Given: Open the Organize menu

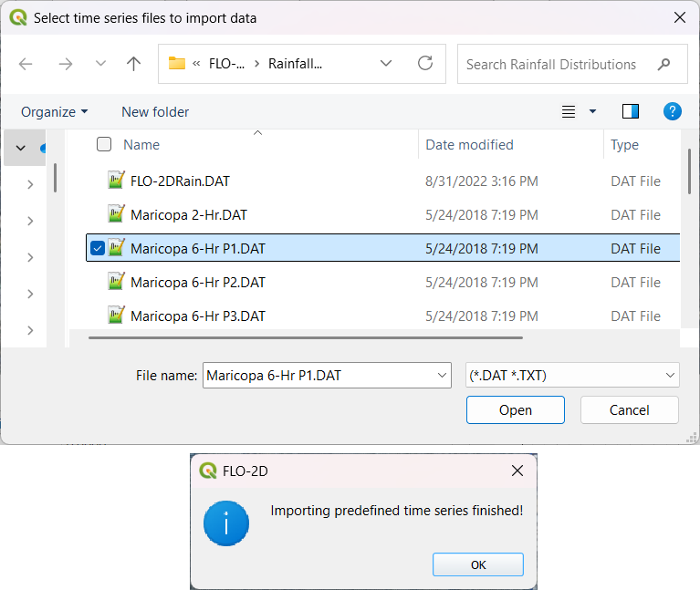Looking at the screenshot, I should pos(54,111).
